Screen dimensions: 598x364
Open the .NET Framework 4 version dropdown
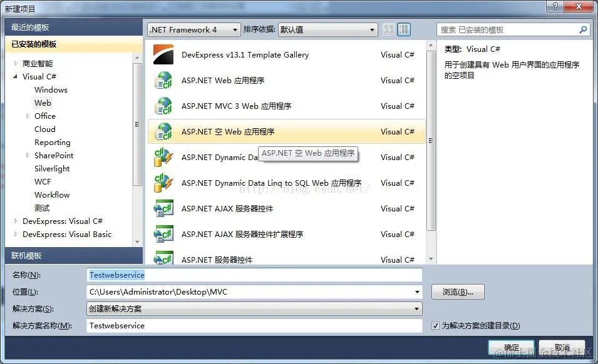[193, 29]
